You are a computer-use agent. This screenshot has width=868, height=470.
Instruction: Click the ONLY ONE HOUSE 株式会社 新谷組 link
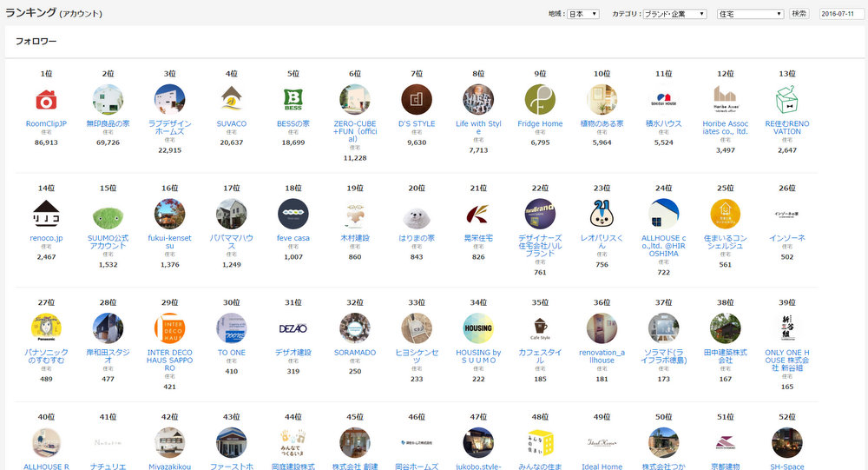787,361
